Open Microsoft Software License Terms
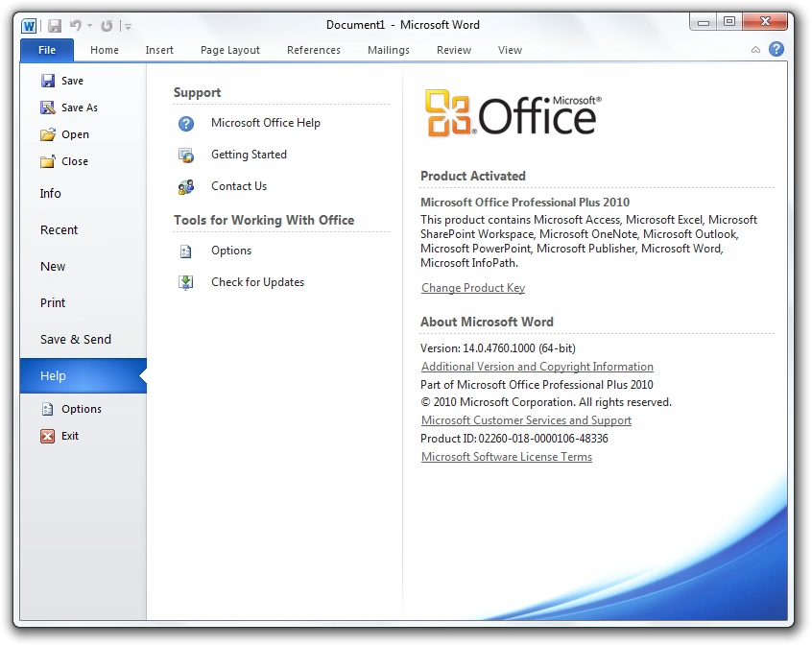Image resolution: width=812 pixels, height=646 pixels. click(x=506, y=456)
